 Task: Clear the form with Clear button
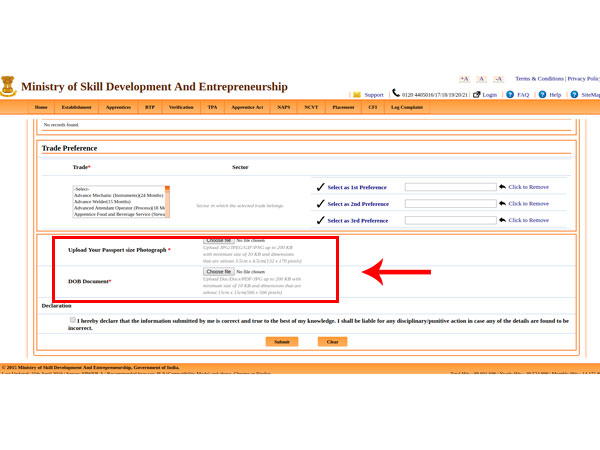tap(333, 342)
